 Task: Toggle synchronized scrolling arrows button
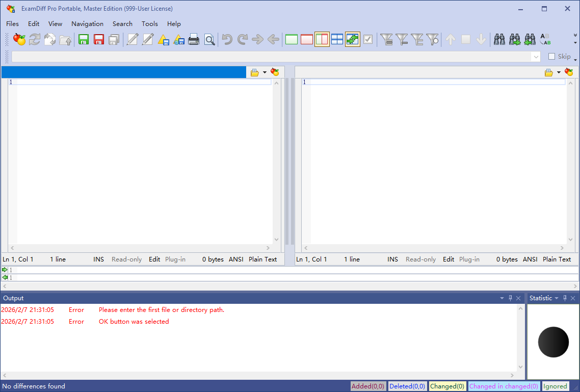(x=352, y=39)
